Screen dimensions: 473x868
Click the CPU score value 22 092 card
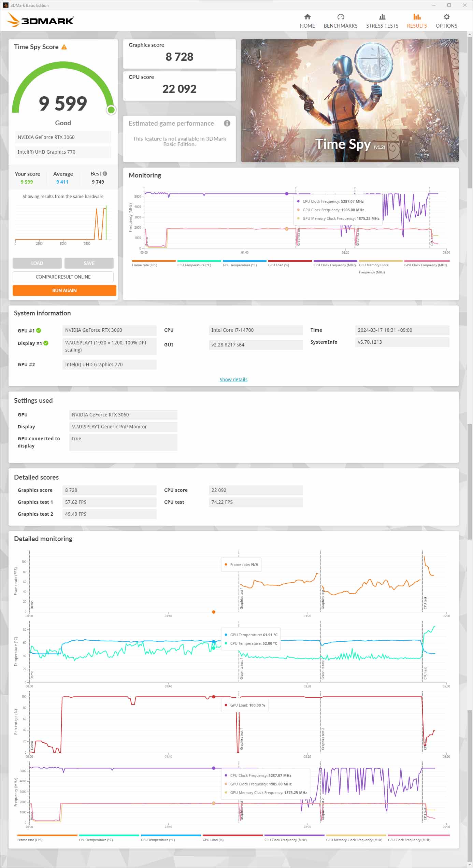point(180,86)
